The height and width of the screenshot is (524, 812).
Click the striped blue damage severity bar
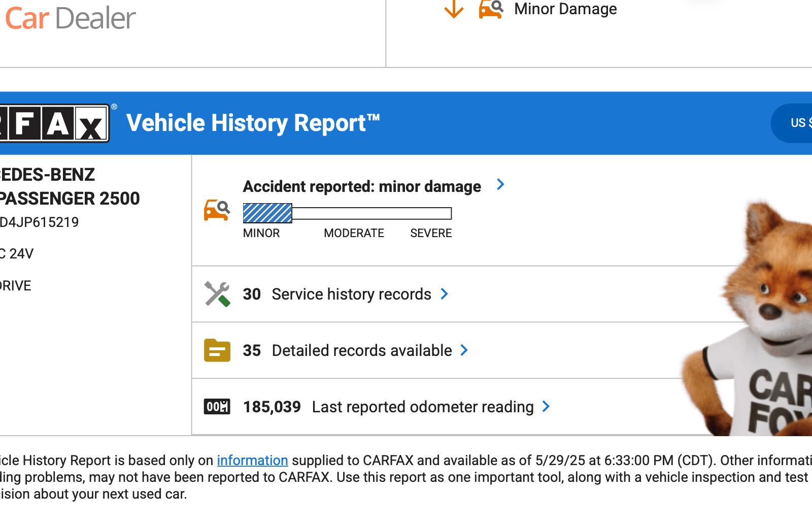click(267, 213)
